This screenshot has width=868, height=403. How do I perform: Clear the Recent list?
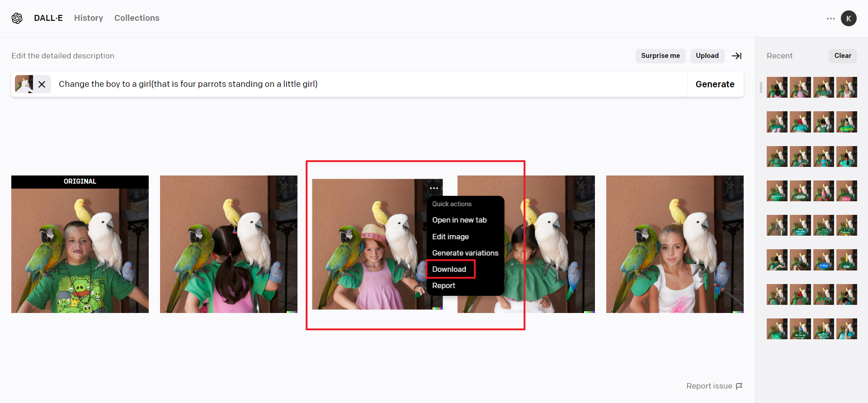coord(843,56)
